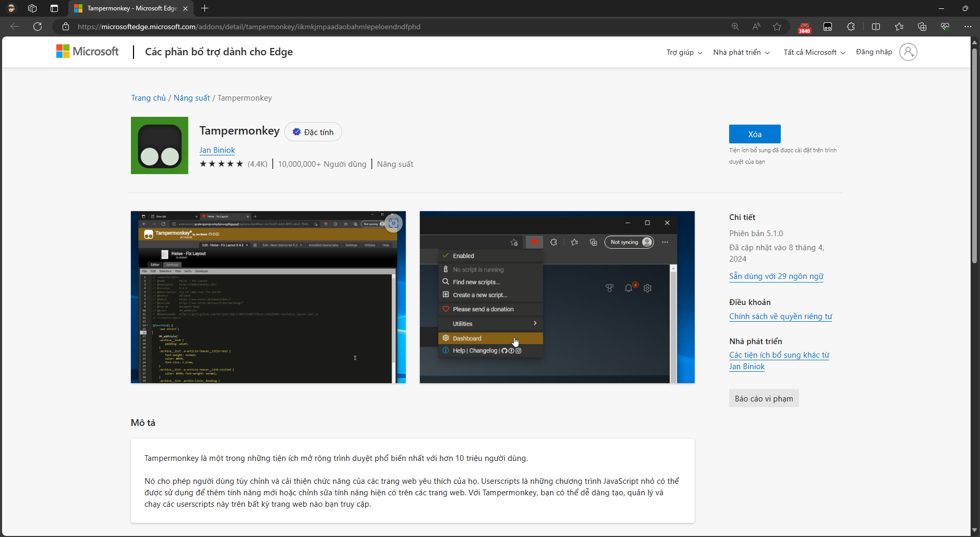The height and width of the screenshot is (537, 980).
Task: Click the Xóa remove button
Action: [755, 134]
